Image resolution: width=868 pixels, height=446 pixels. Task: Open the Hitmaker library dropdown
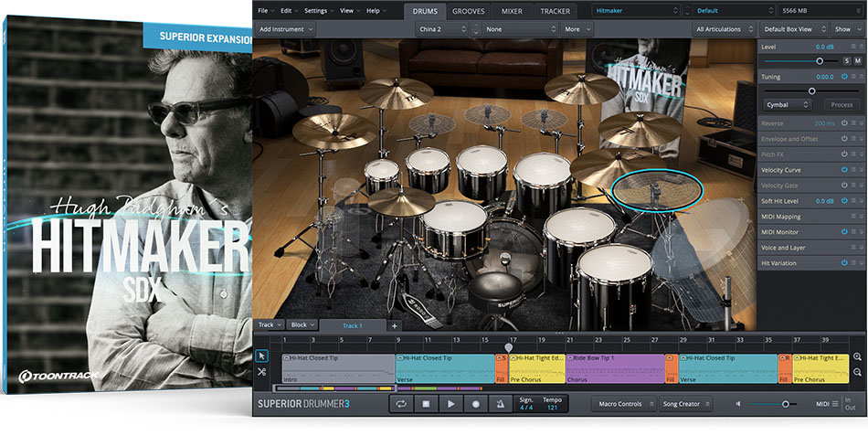(636, 11)
